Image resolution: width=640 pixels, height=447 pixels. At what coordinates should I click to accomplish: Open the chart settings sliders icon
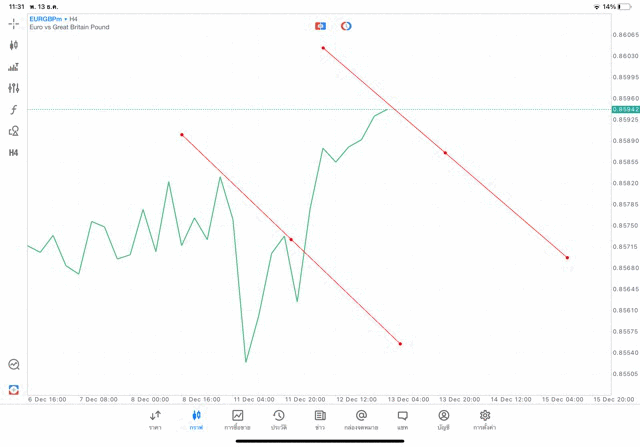pyautogui.click(x=13, y=88)
